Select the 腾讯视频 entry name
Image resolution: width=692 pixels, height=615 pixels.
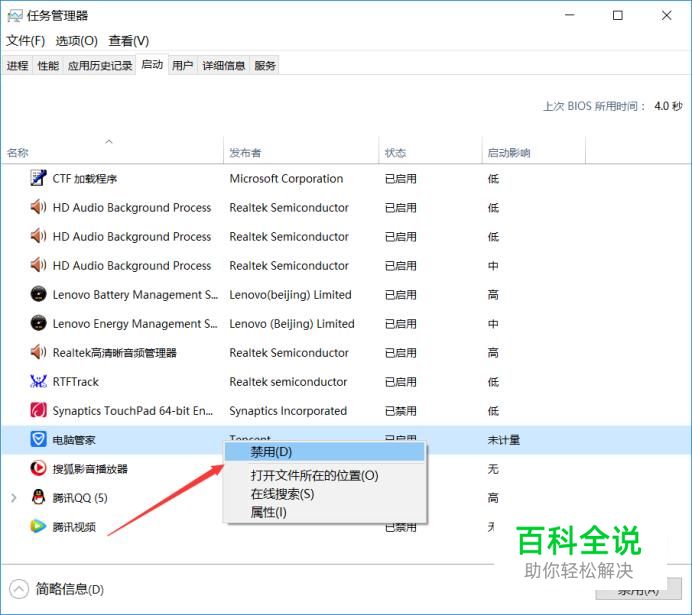coord(74,527)
